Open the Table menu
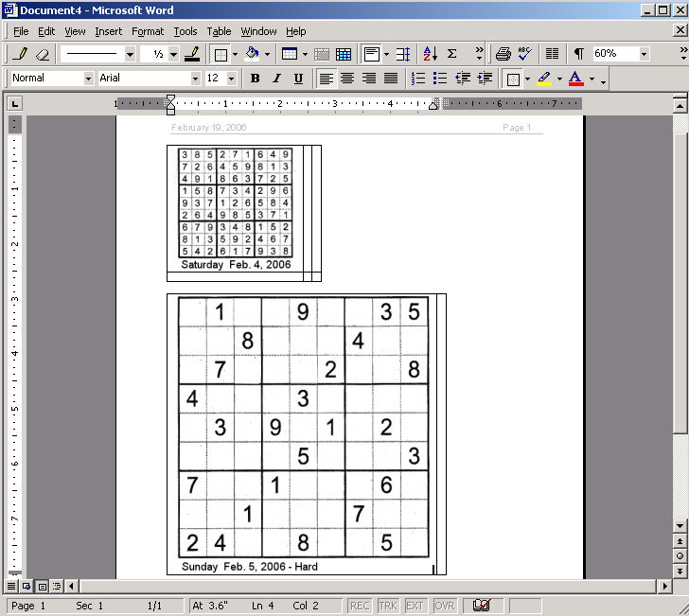 [x=219, y=31]
